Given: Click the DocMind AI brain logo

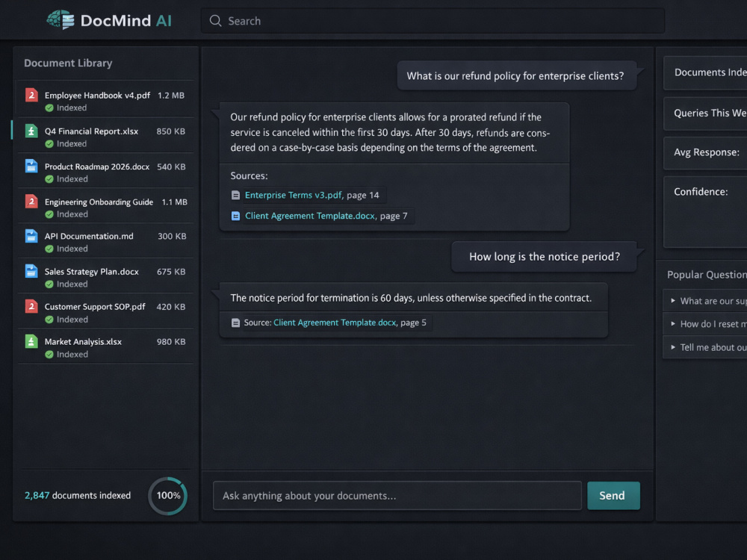Looking at the screenshot, I should click(61, 20).
